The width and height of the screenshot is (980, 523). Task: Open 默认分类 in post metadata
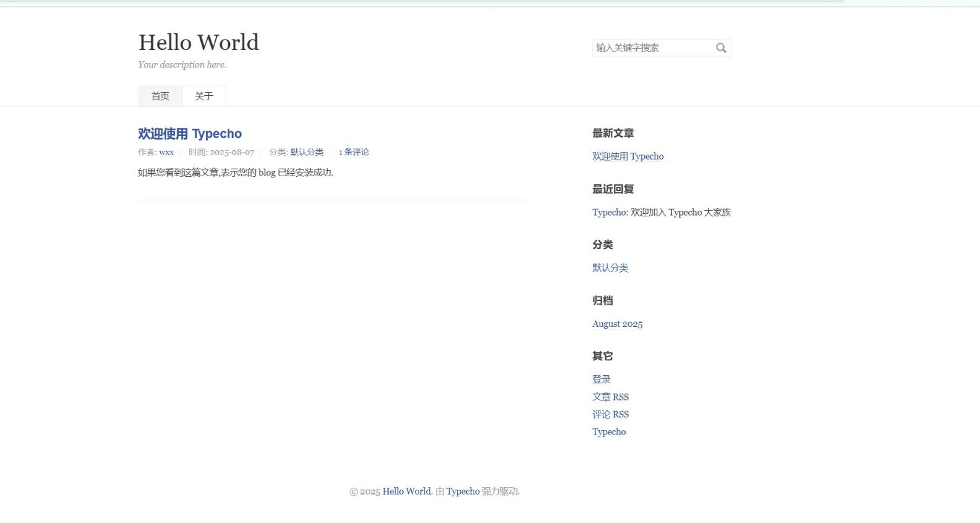[307, 152]
